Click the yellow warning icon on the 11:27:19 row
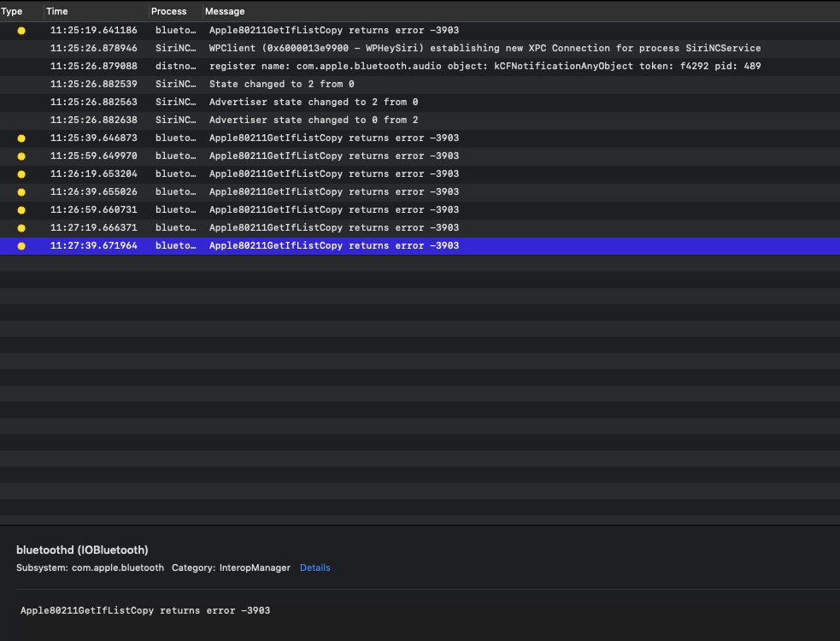The height and width of the screenshot is (641, 840). pos(21,227)
